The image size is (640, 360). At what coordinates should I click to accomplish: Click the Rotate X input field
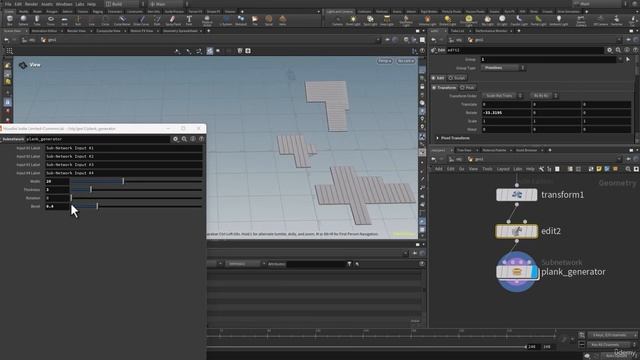506,113
